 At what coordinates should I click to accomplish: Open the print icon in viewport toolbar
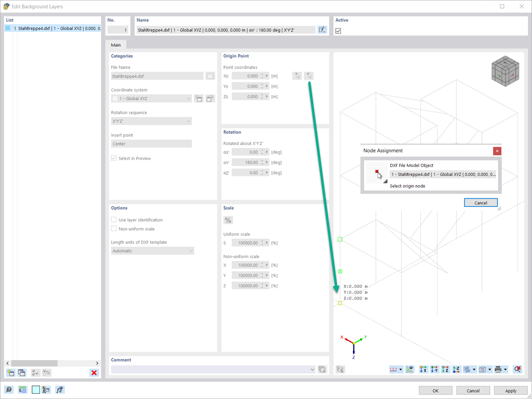click(x=498, y=369)
